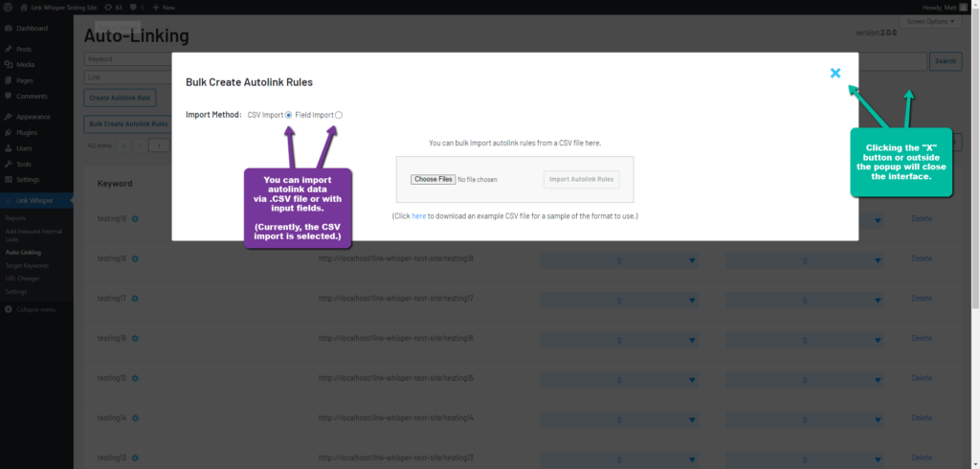Click the Choose Files button

[433, 180]
